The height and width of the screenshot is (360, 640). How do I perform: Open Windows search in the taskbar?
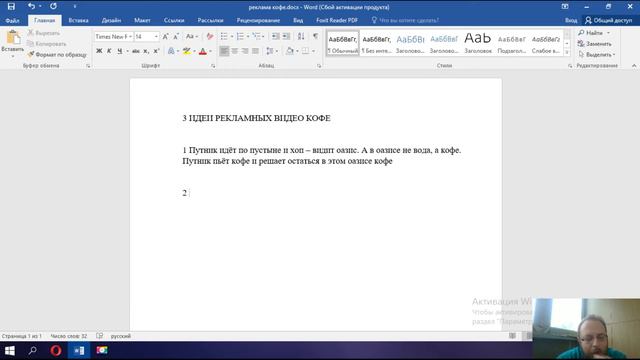(x=32, y=351)
